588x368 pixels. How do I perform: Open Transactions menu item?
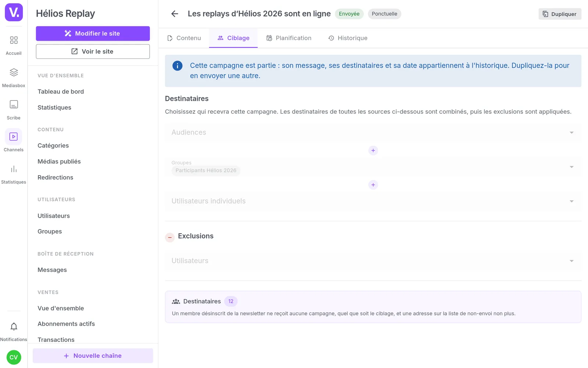pyautogui.click(x=56, y=340)
